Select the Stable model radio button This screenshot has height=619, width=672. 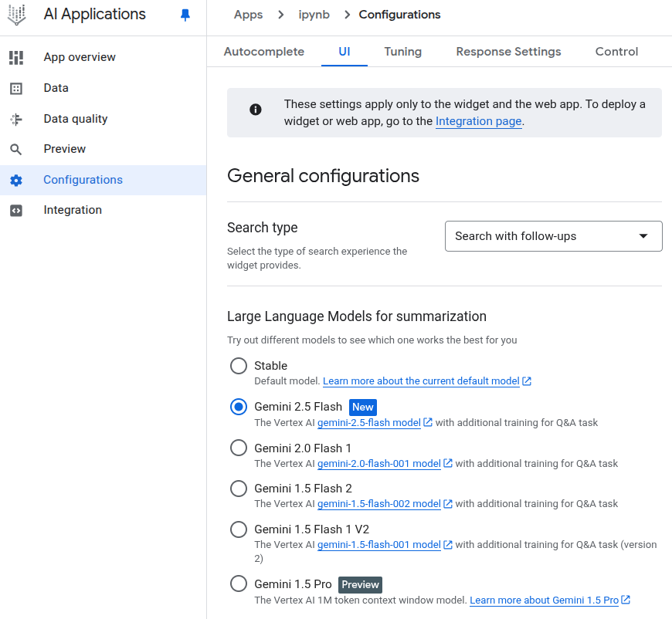pos(239,366)
